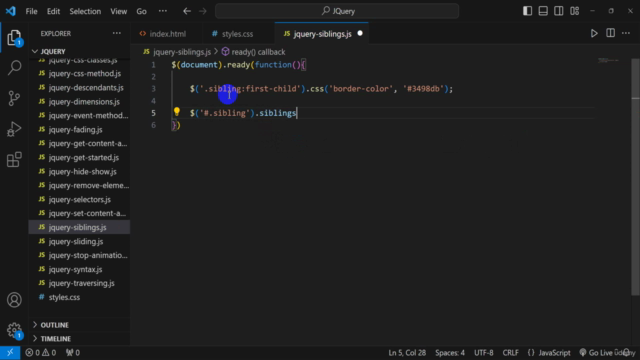Open the Customize Layout icon
Image resolution: width=640 pixels, height=360 pixels.
[x=575, y=11]
